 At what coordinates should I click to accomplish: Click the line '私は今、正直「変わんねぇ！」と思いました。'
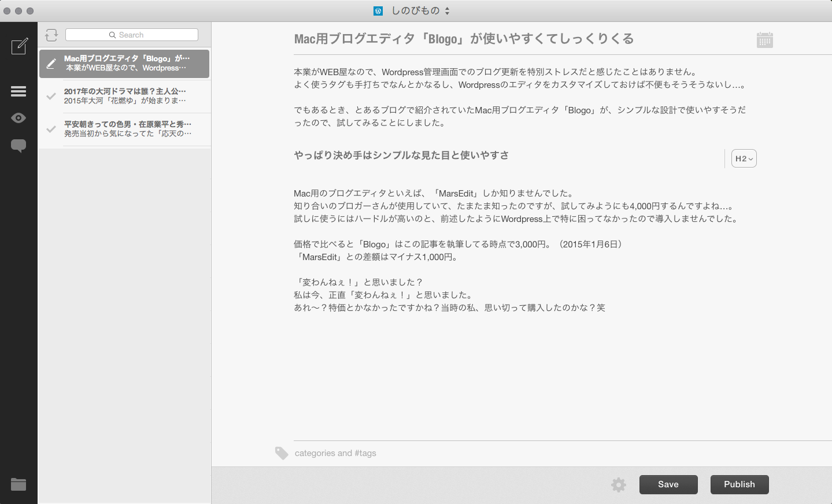coord(385,295)
